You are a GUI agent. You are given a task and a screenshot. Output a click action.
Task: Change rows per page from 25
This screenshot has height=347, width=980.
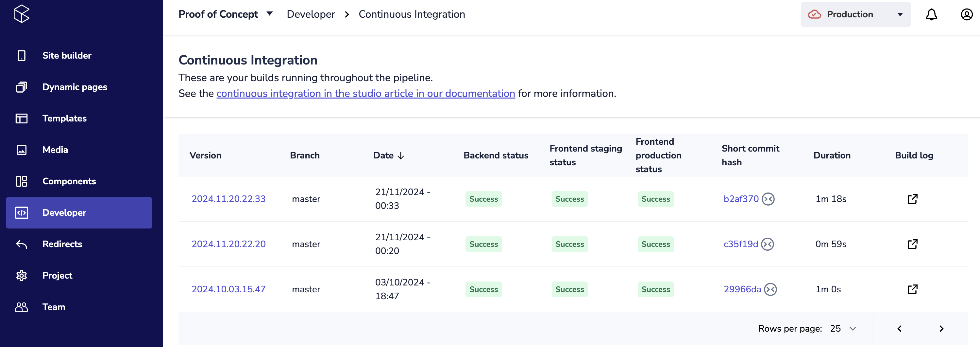[843, 329]
